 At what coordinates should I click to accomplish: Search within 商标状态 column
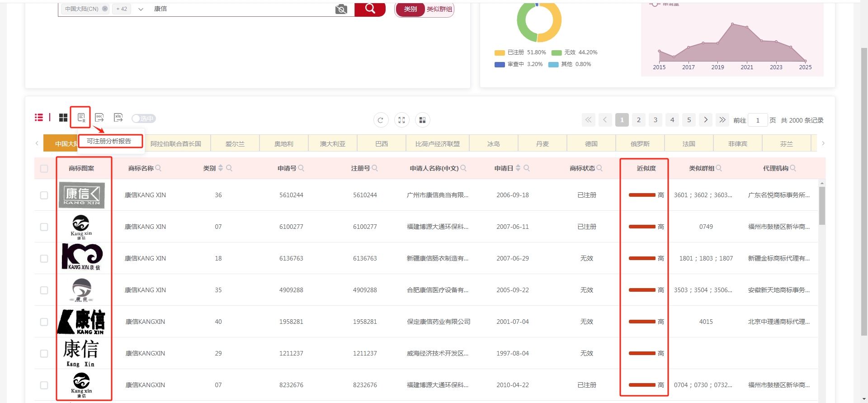coord(599,168)
